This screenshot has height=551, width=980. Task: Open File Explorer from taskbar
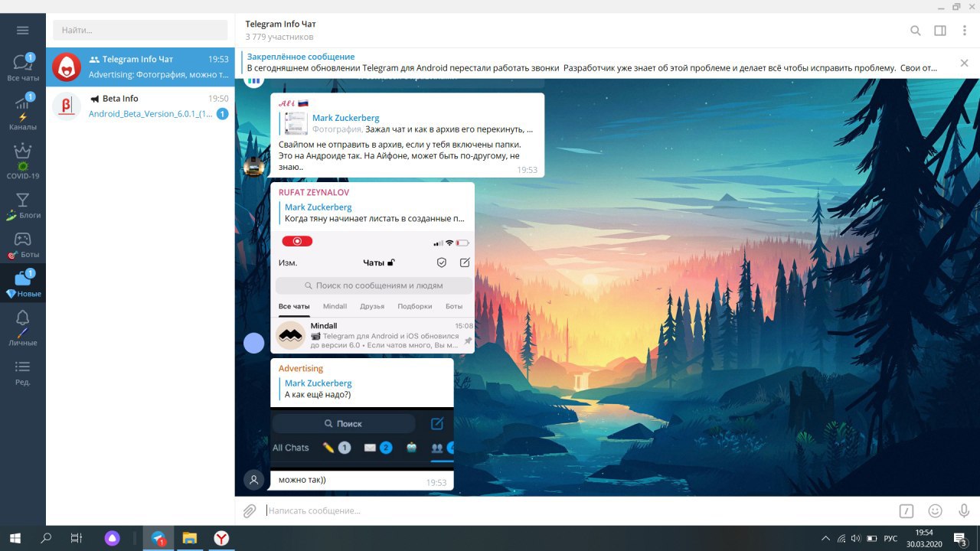pyautogui.click(x=190, y=539)
